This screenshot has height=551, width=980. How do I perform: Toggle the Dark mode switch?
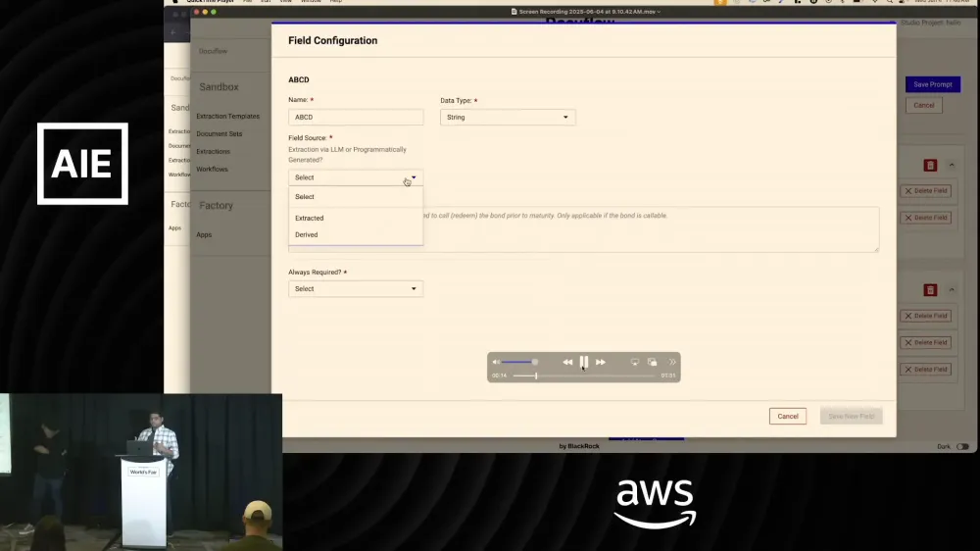click(962, 446)
